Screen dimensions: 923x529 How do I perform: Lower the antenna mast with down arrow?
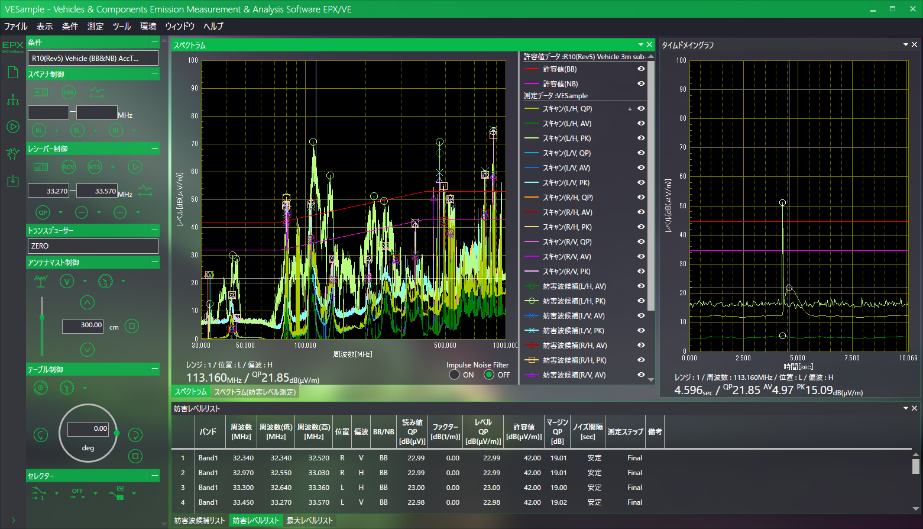pyautogui.click(x=87, y=350)
